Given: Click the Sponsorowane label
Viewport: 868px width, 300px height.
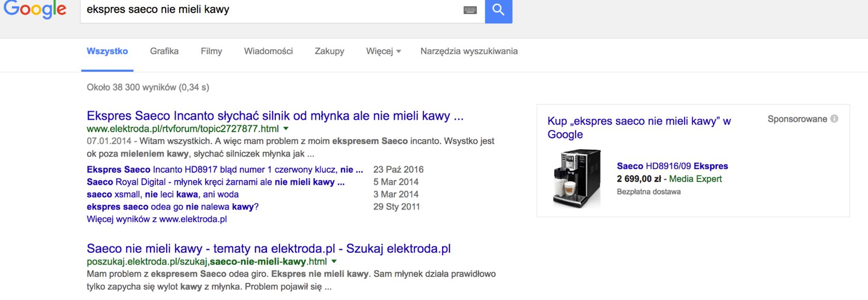Looking at the screenshot, I should [x=797, y=119].
